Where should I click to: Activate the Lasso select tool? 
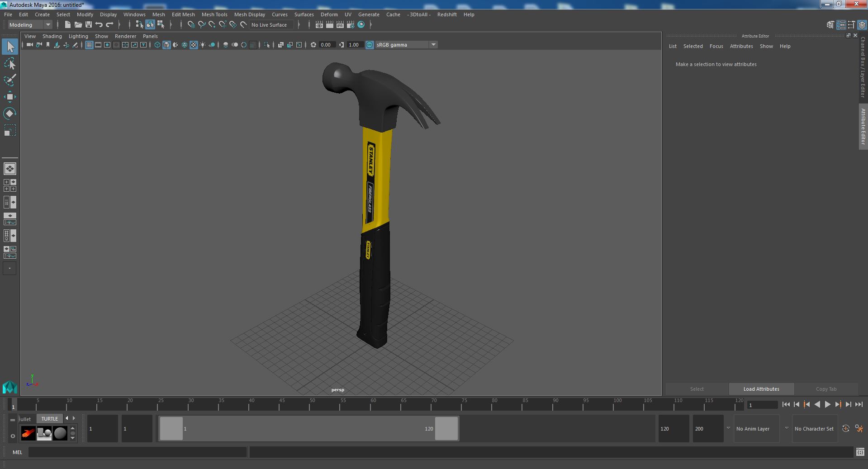[x=10, y=64]
